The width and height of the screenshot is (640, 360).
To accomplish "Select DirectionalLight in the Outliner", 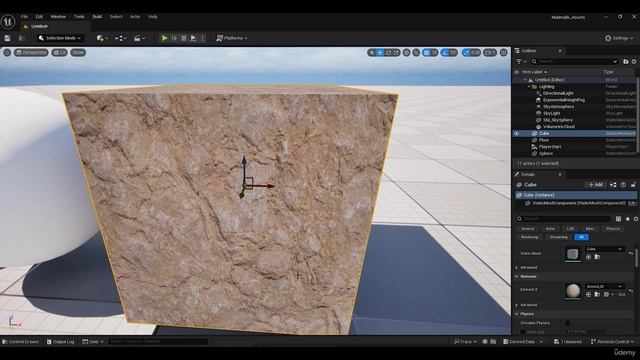I will click(558, 93).
